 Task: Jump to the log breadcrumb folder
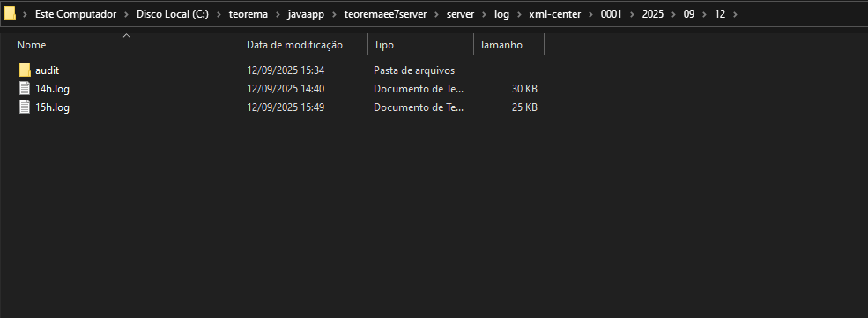coord(501,14)
